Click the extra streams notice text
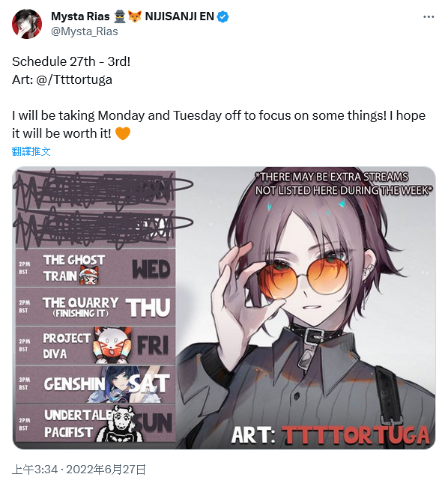Screen dimensions: 448x489 [x=343, y=183]
